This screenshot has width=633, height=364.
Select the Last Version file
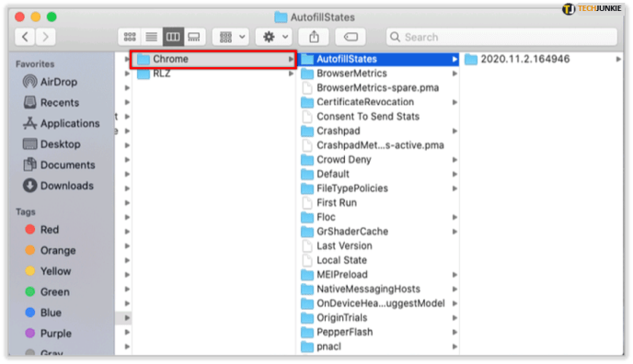(x=379, y=246)
